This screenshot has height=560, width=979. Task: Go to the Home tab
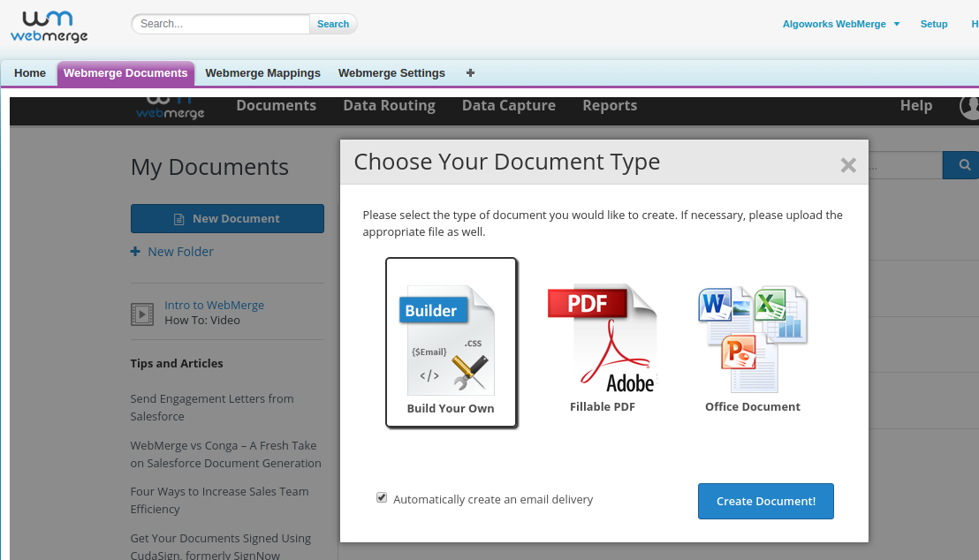tap(30, 73)
